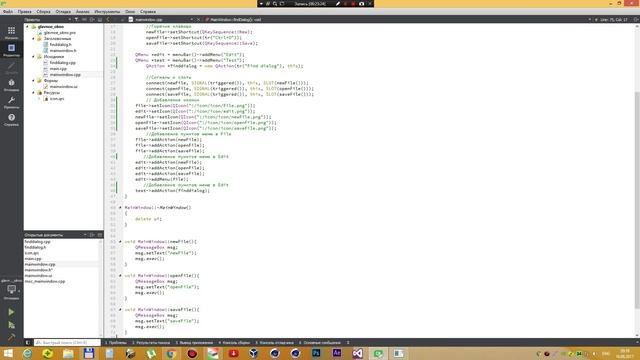Screen dimensions: 640x360
Task: Collapse the glavnoe_okno project node
Action: coord(27,27)
